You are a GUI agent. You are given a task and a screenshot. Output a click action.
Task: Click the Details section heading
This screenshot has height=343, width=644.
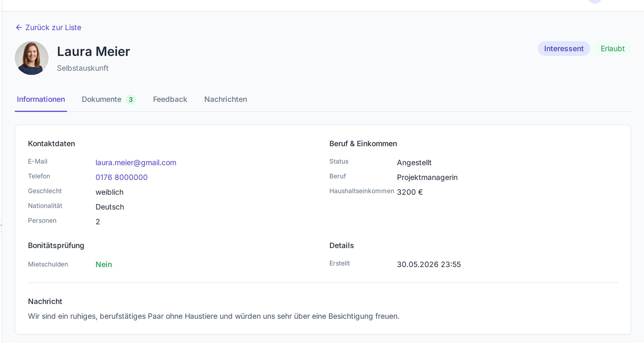(x=341, y=246)
